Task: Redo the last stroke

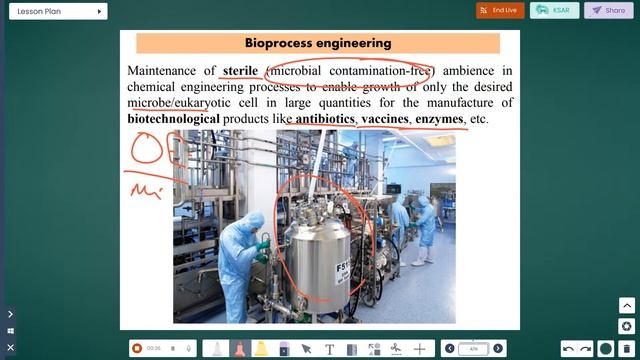Action: tap(586, 349)
